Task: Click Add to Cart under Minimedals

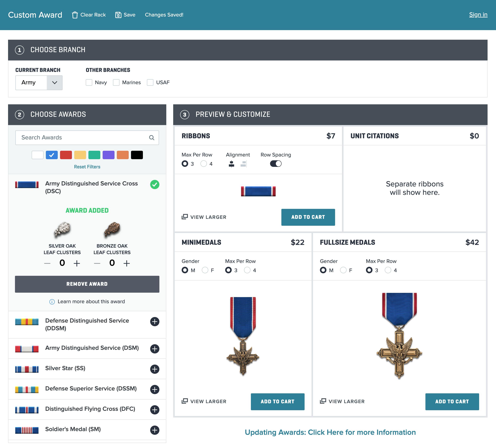Action: [x=278, y=402]
